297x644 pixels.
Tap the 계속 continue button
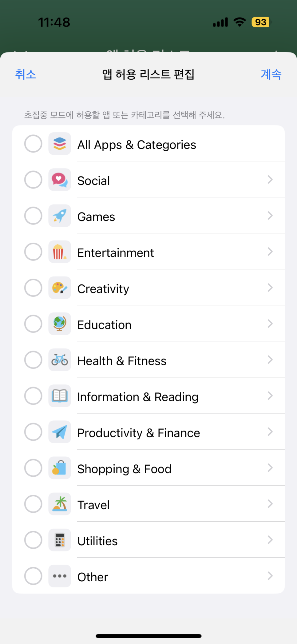pyautogui.click(x=271, y=74)
